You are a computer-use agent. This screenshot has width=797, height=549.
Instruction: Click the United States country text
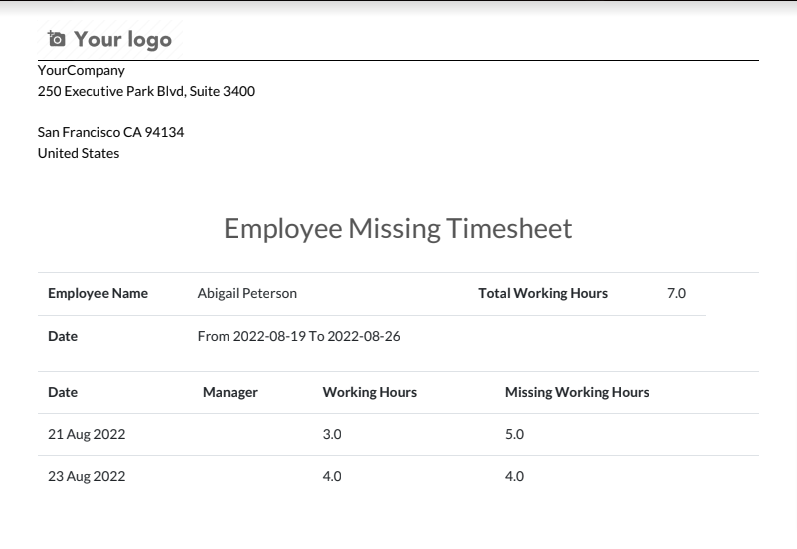click(x=78, y=153)
